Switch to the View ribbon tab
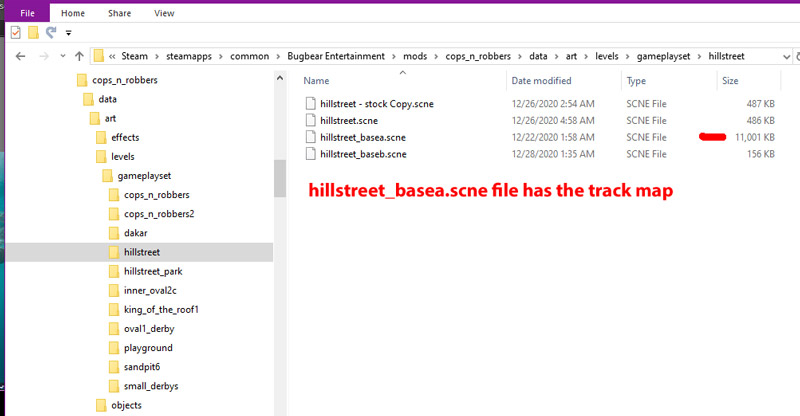The width and height of the screenshot is (800, 416). [164, 13]
